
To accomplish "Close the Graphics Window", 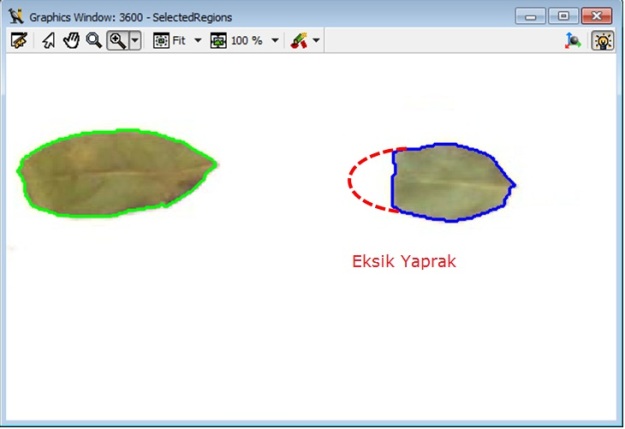I will (596, 16).
